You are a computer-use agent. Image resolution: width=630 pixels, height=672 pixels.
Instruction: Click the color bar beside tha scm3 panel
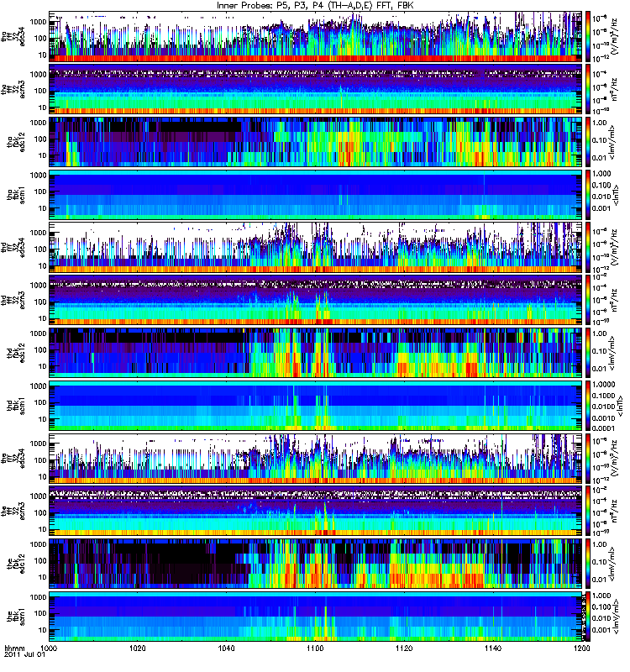click(587, 89)
